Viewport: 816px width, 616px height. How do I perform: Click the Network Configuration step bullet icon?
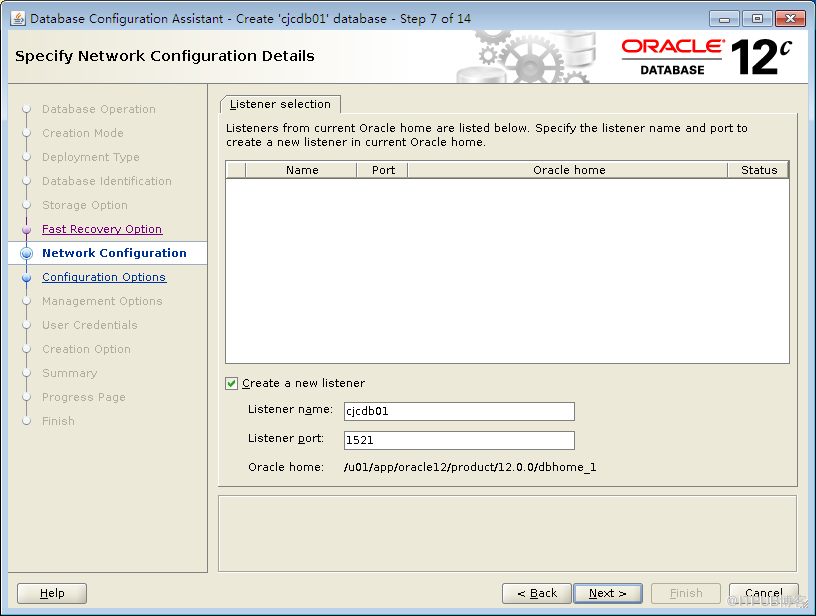pos(27,253)
